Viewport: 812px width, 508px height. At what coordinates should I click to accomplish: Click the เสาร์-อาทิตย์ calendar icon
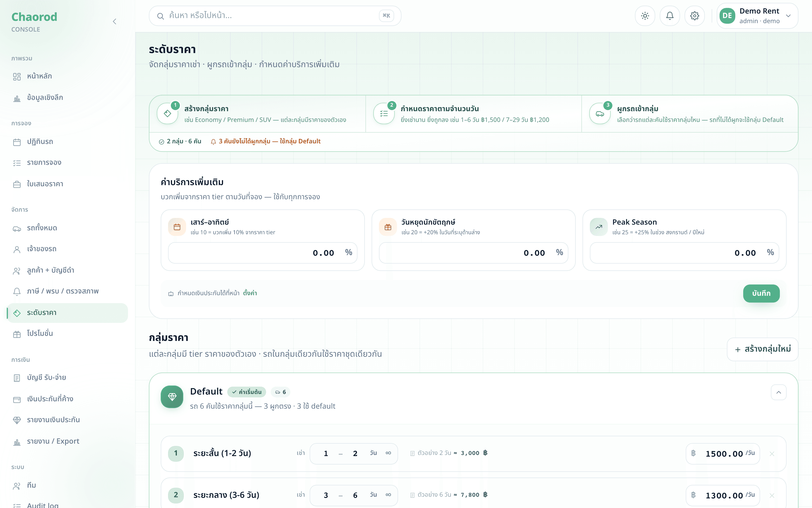177,227
